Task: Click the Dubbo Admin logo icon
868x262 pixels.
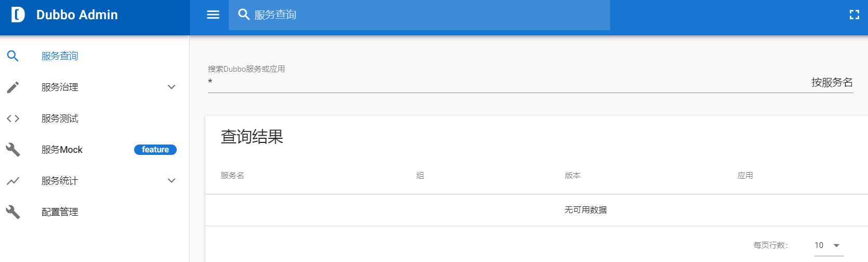Action: tap(18, 15)
